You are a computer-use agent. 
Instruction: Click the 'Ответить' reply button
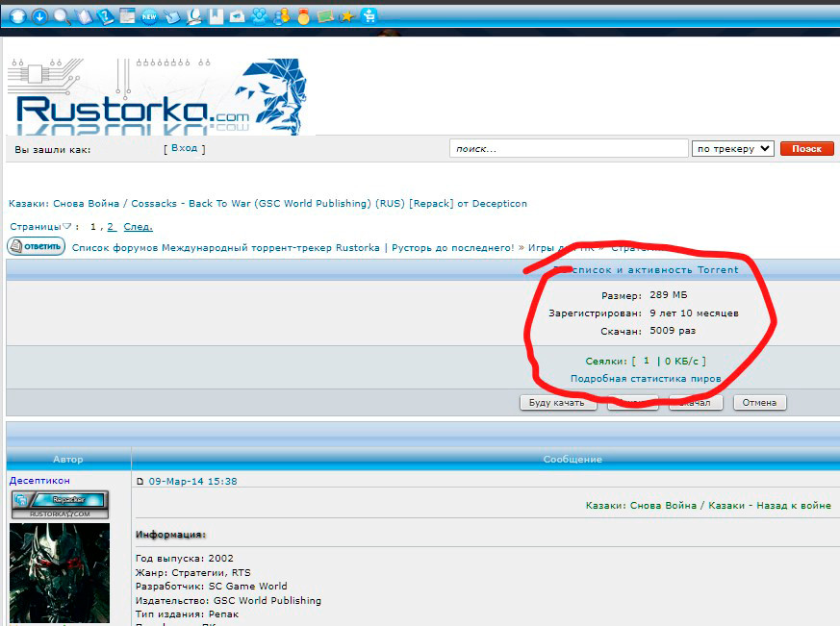point(37,246)
